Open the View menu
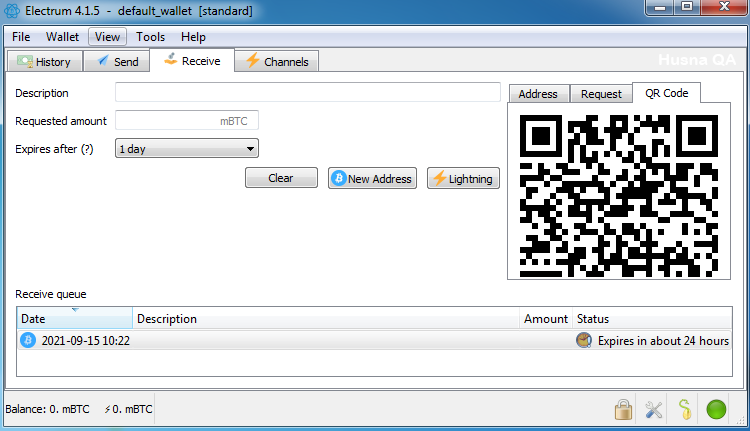Image resolution: width=750 pixels, height=431 pixels. [107, 37]
